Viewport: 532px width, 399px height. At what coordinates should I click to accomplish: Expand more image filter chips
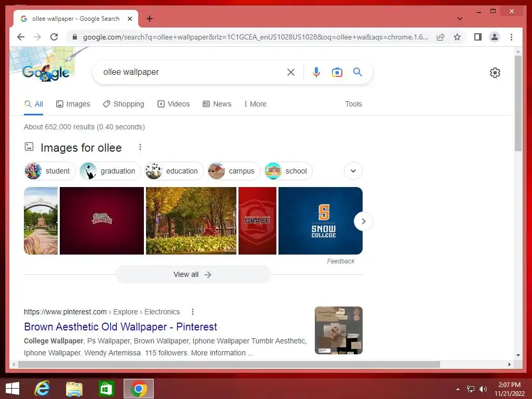point(353,171)
